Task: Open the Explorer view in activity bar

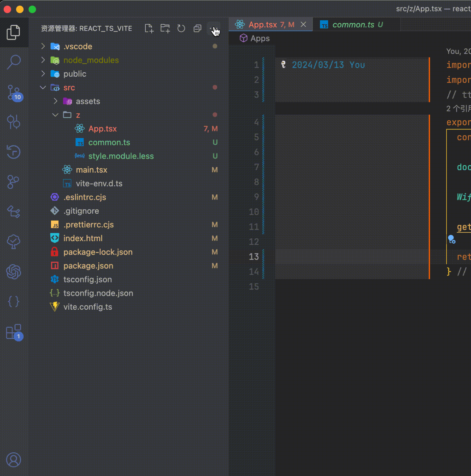Action: (13, 32)
